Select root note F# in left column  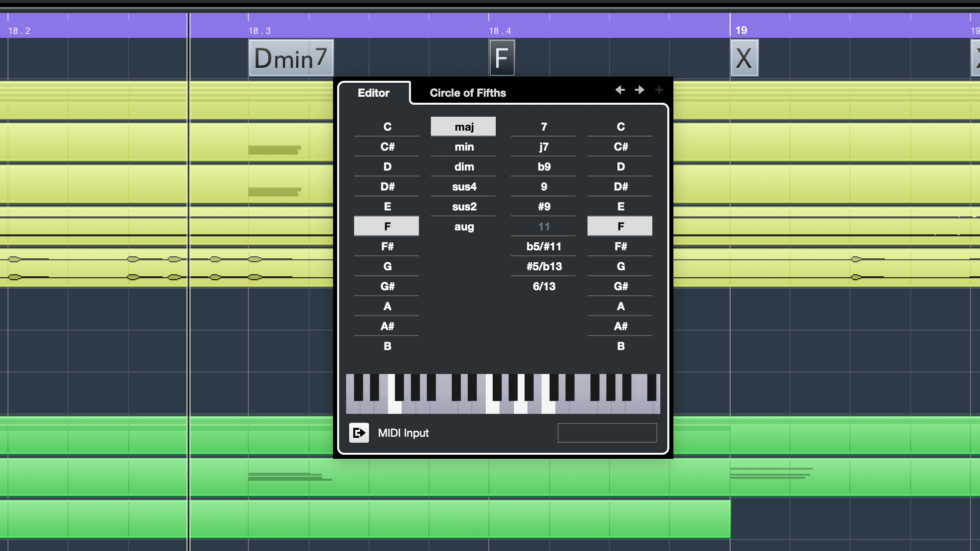387,246
